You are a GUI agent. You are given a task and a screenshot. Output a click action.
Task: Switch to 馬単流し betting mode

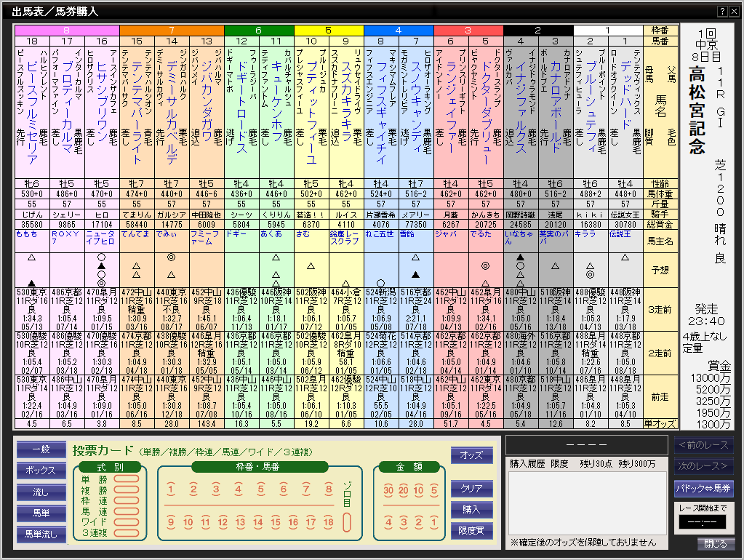pos(41,535)
